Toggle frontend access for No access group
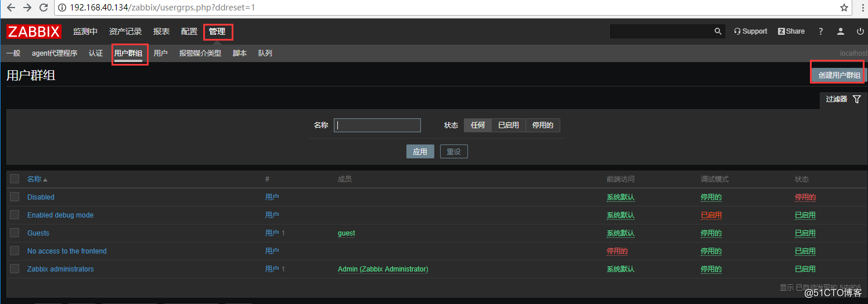This screenshot has width=868, height=304. click(x=617, y=251)
